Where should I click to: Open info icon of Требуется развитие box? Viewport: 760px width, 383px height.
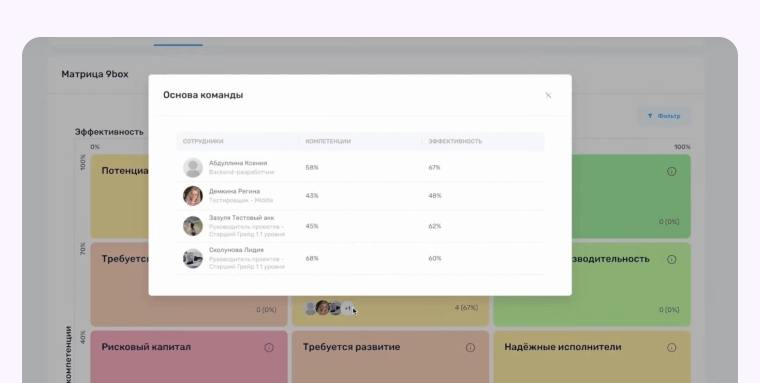tap(470, 347)
